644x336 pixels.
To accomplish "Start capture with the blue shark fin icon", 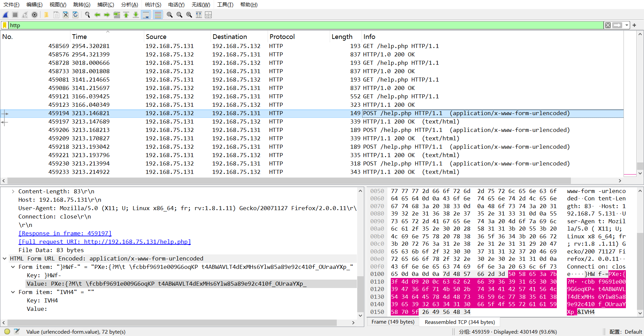I will pos(5,15).
